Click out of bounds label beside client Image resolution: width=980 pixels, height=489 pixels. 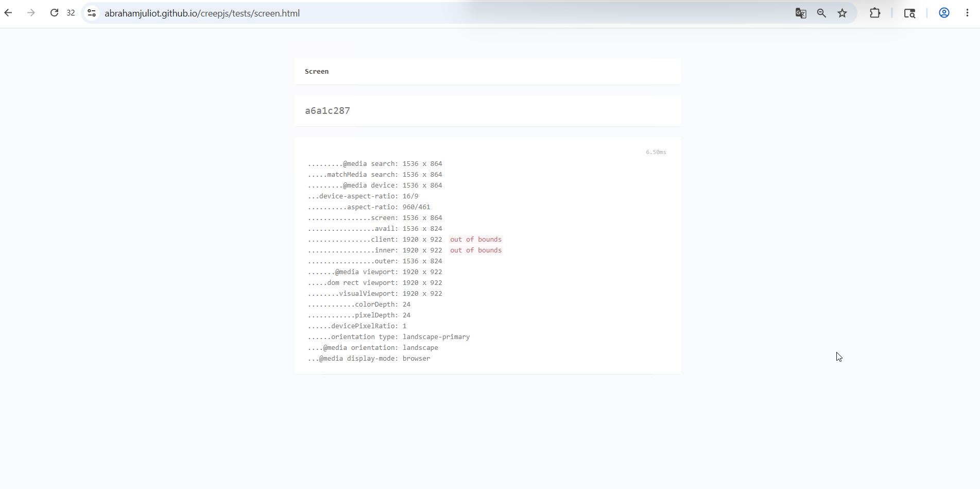476,240
